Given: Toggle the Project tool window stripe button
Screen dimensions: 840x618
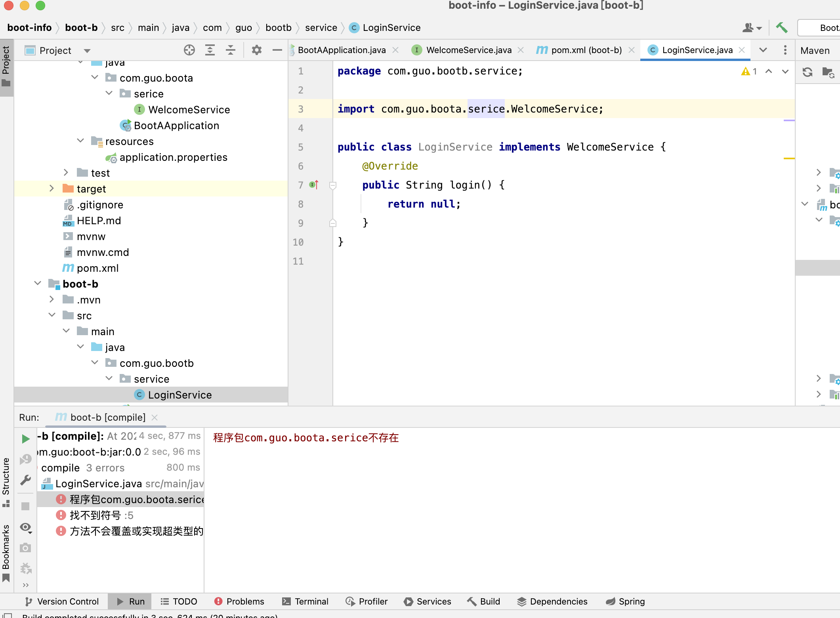Looking at the screenshot, I should coord(6,66).
